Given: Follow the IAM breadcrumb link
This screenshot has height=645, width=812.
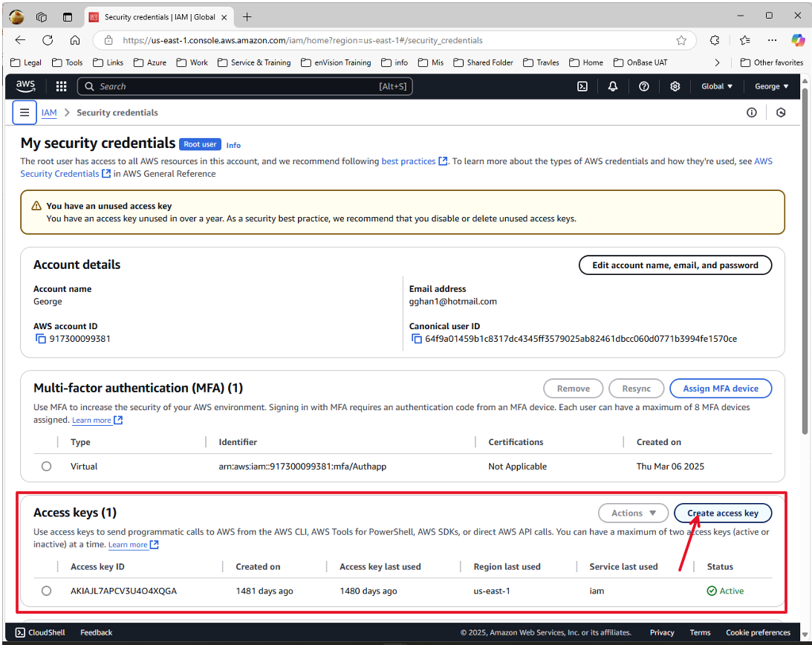Looking at the screenshot, I should coord(49,112).
